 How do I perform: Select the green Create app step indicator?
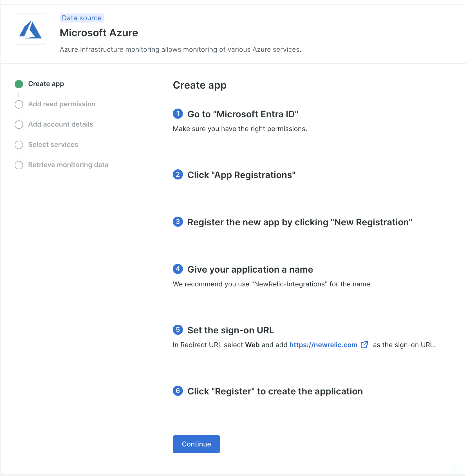19,84
